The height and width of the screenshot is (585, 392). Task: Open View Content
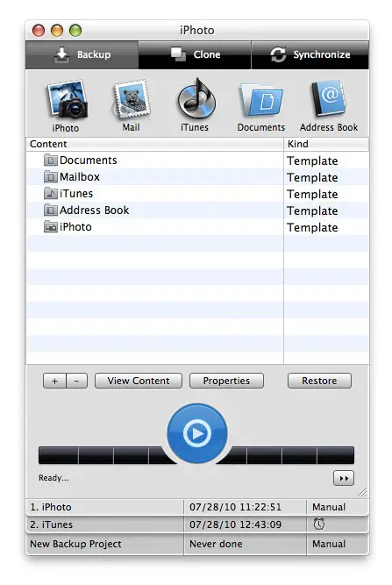pos(139,381)
